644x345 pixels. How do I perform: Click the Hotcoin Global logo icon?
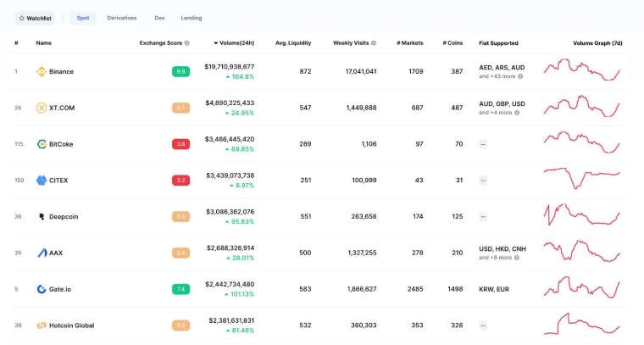click(x=41, y=326)
